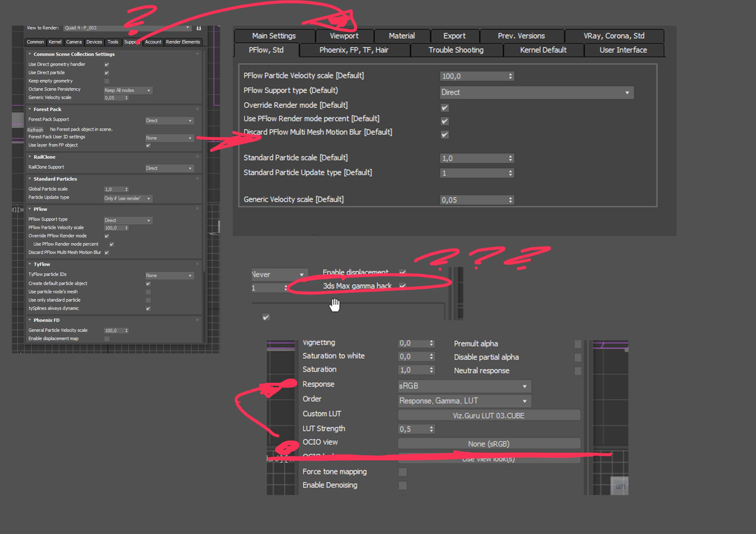Enable Force tone mapping checkbox
This screenshot has height=534, width=756.
pos(402,472)
